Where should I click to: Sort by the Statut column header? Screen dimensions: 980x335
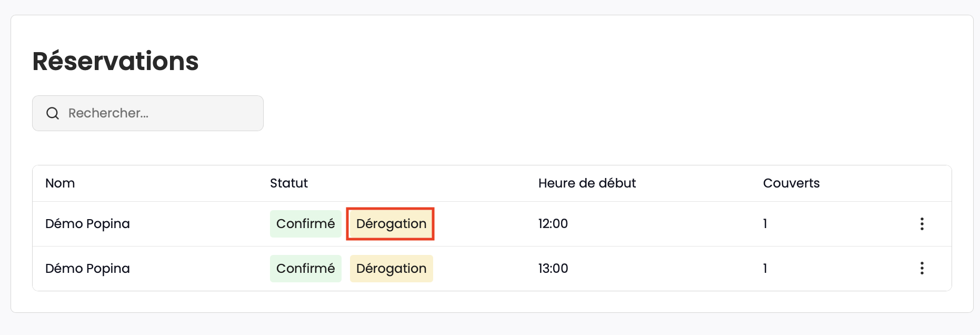[x=289, y=183]
